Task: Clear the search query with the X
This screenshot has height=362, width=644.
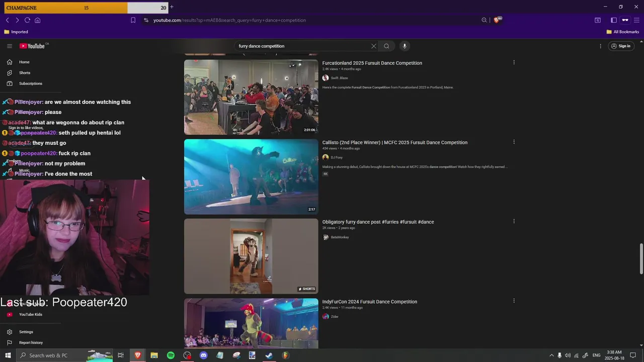Action: [x=373, y=46]
